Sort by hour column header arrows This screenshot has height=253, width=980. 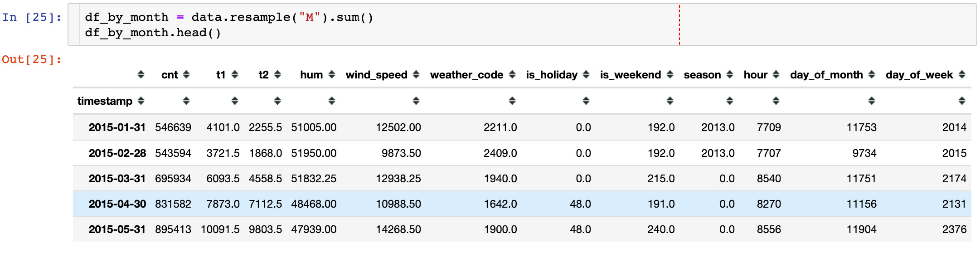click(776, 75)
